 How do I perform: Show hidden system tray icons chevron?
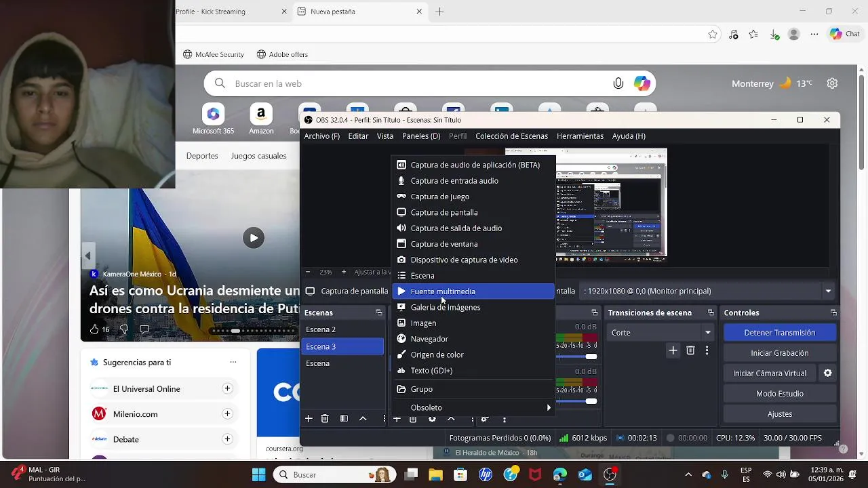(x=688, y=474)
